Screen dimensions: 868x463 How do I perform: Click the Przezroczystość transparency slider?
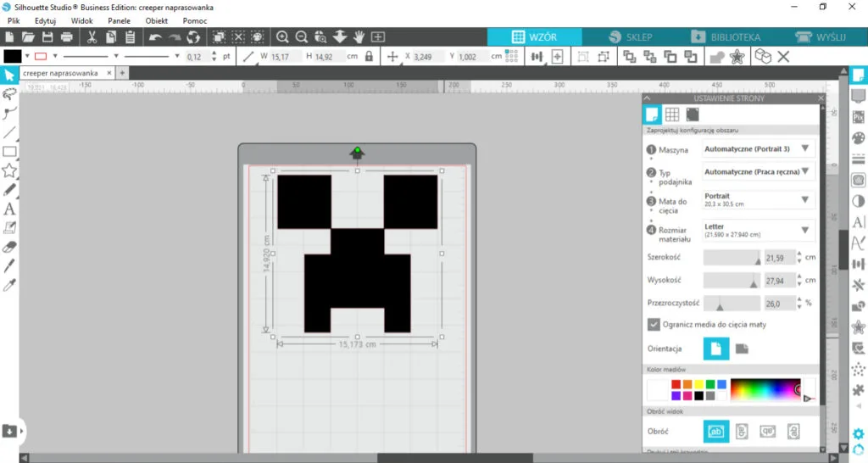pos(732,304)
